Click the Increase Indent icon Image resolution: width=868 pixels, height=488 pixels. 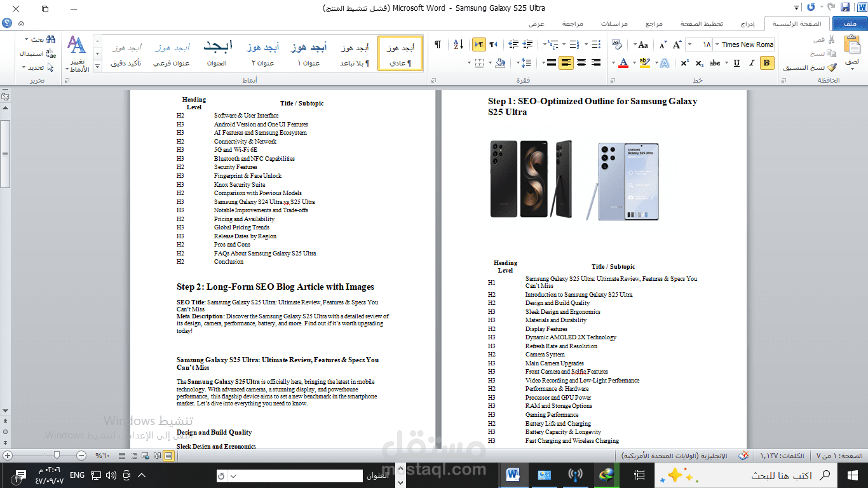(512, 44)
